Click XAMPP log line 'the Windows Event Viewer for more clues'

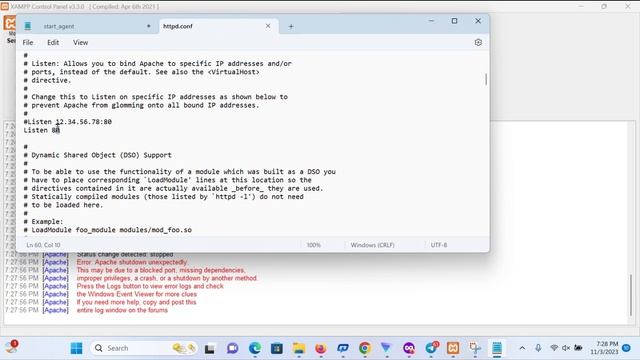pos(136,294)
